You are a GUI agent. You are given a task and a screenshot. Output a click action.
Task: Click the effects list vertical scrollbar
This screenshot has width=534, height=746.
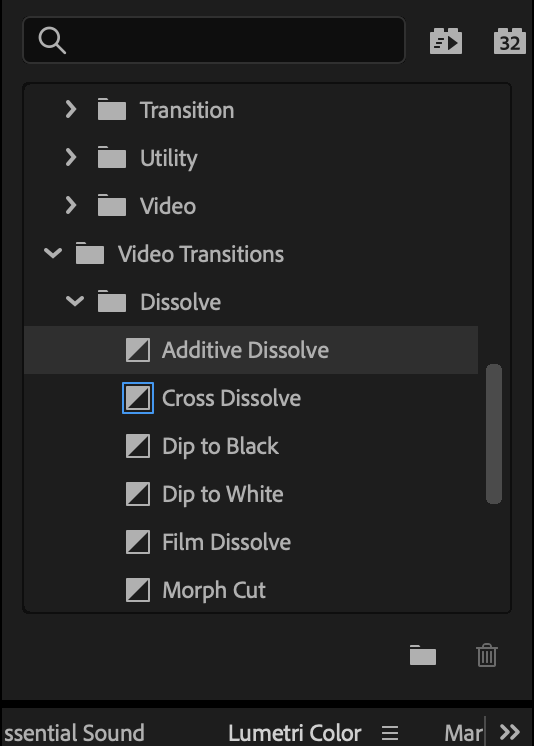pyautogui.click(x=494, y=433)
